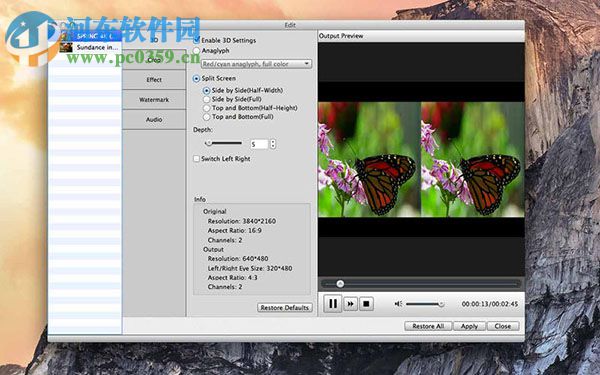Choose Side by Side(Half-Width) mode
This screenshot has height=375, width=600.
[207, 91]
